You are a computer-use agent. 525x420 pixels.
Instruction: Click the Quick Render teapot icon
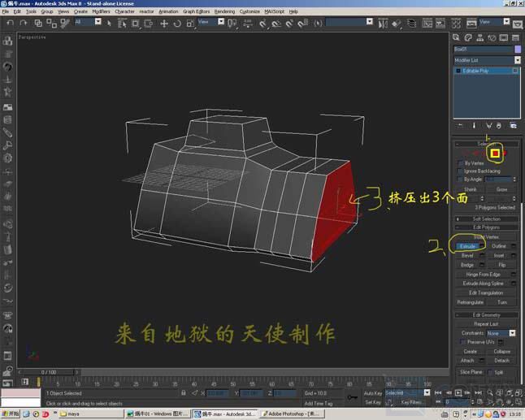pos(518,24)
